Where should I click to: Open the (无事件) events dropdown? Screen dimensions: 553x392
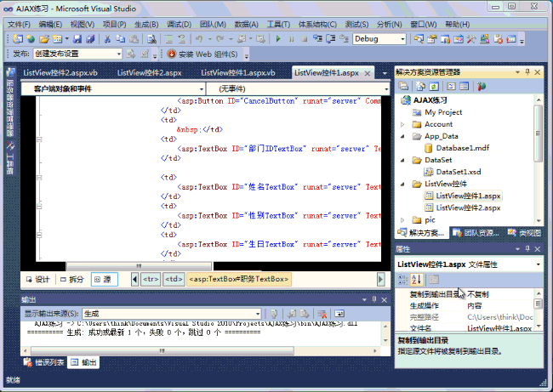coord(386,88)
